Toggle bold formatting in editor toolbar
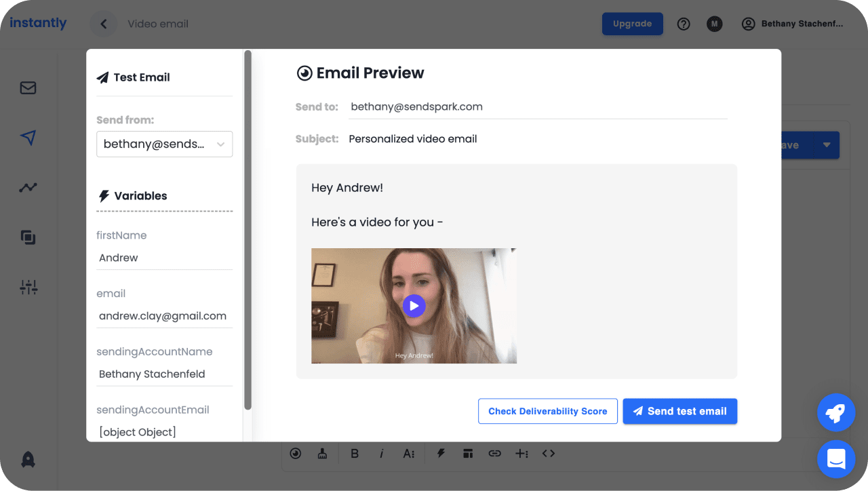868x491 pixels. click(x=354, y=454)
